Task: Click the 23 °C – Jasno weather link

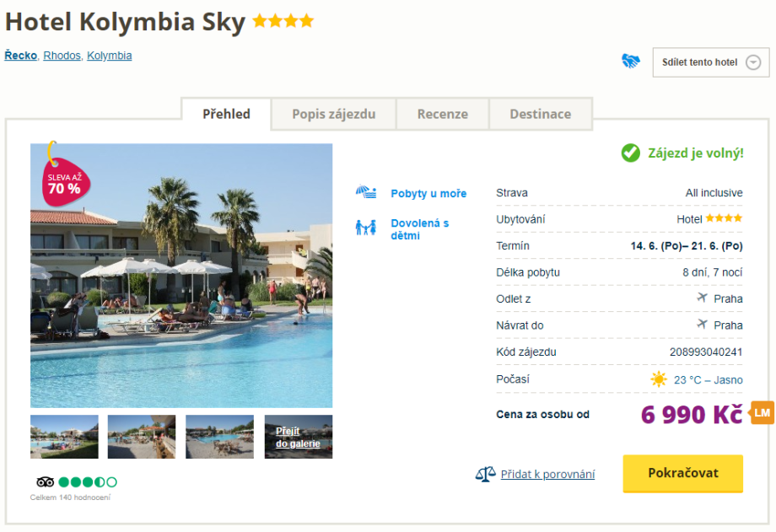Action: pyautogui.click(x=709, y=379)
